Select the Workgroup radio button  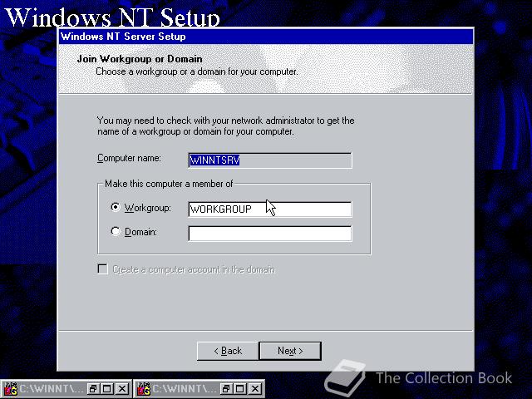[x=116, y=207]
